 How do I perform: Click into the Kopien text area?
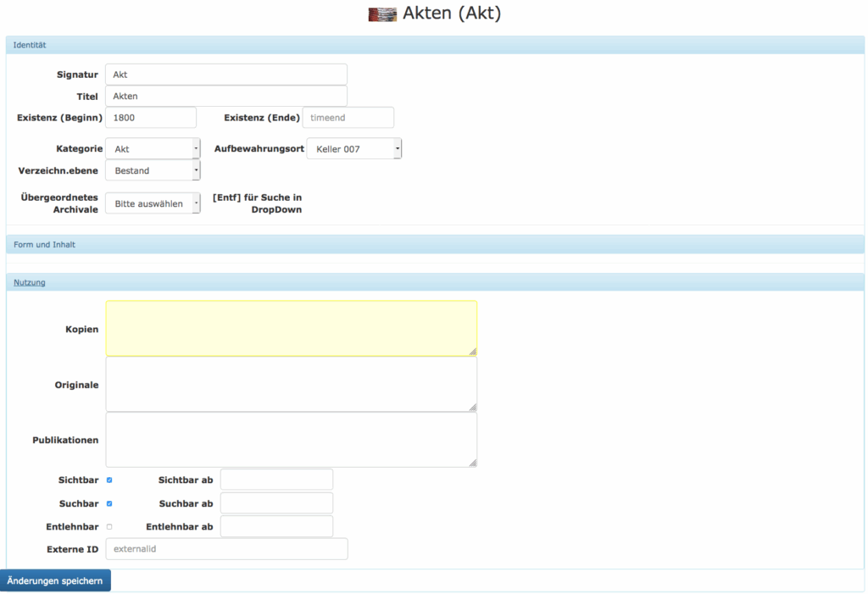(x=291, y=328)
